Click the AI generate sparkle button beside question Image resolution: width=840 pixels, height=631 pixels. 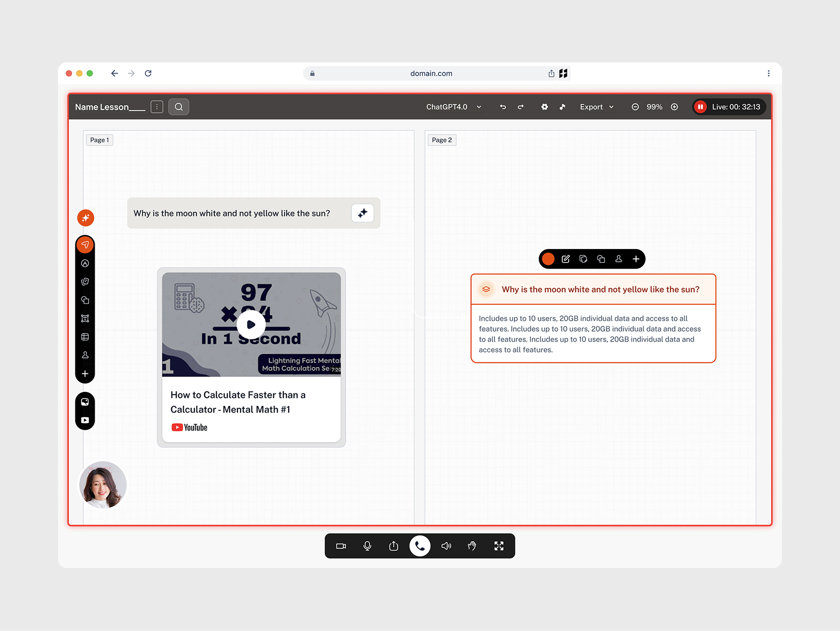[x=363, y=213]
